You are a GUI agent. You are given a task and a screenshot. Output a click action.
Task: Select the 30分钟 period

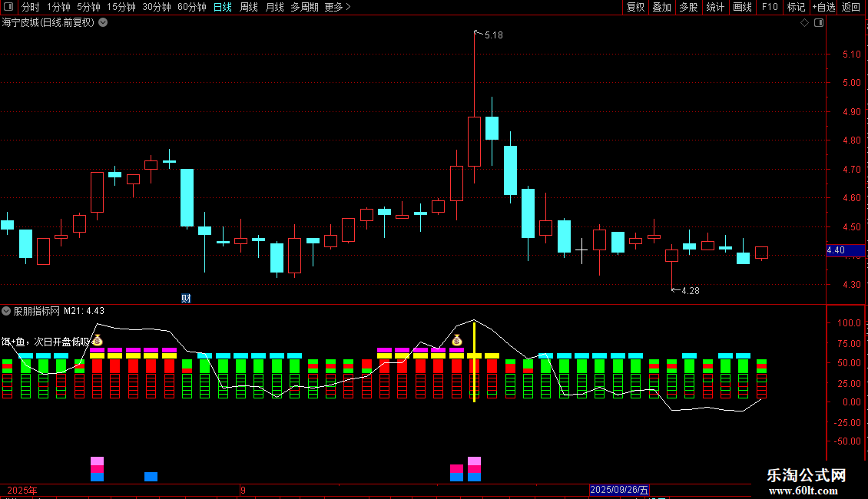click(x=156, y=7)
